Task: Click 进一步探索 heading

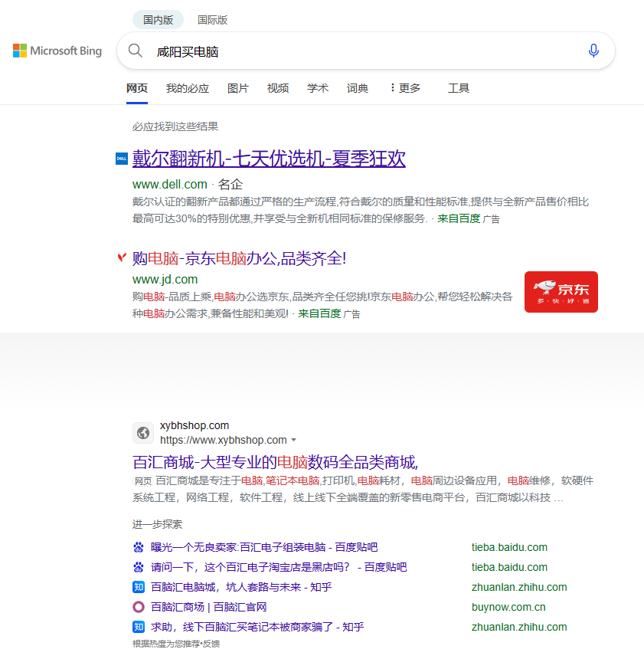Action: point(157,524)
